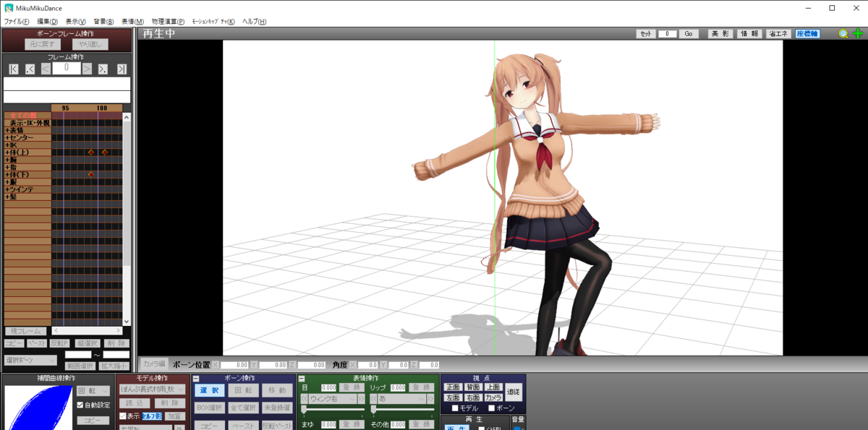Image resolution: width=868 pixels, height=430 pixels.
Task: Open ヘルプ(H) menu
Action: click(x=254, y=22)
